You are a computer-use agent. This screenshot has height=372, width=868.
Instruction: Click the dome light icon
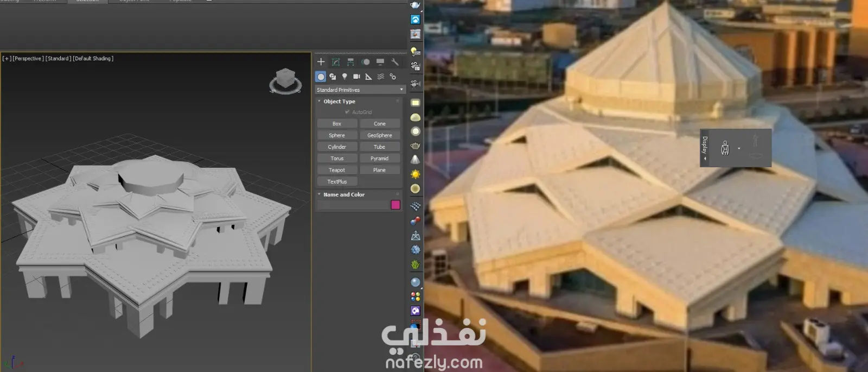pos(415,117)
